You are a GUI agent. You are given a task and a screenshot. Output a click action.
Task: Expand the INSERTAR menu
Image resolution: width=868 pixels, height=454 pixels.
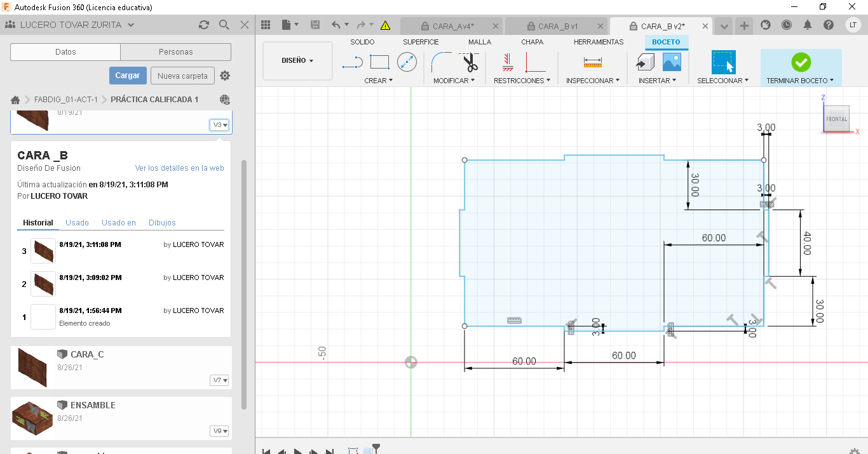(657, 81)
